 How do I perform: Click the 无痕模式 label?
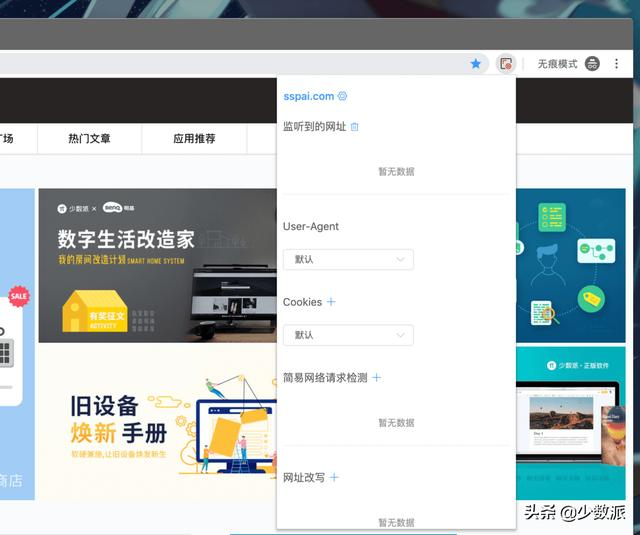click(x=557, y=64)
